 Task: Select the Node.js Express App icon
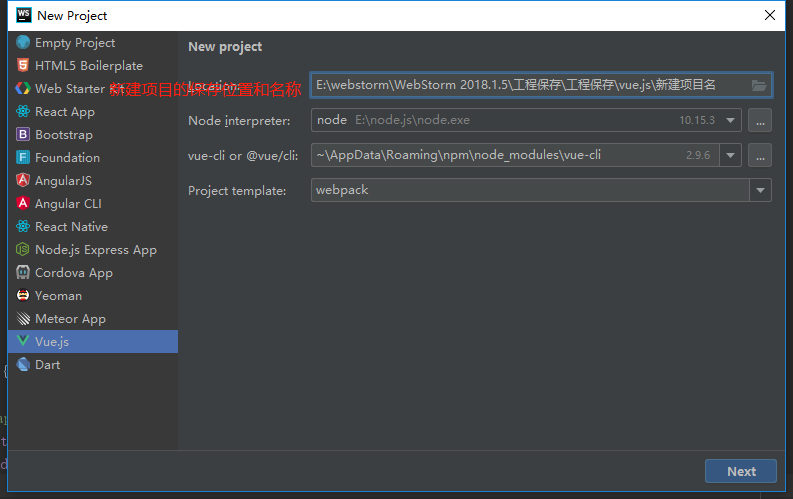(23, 249)
